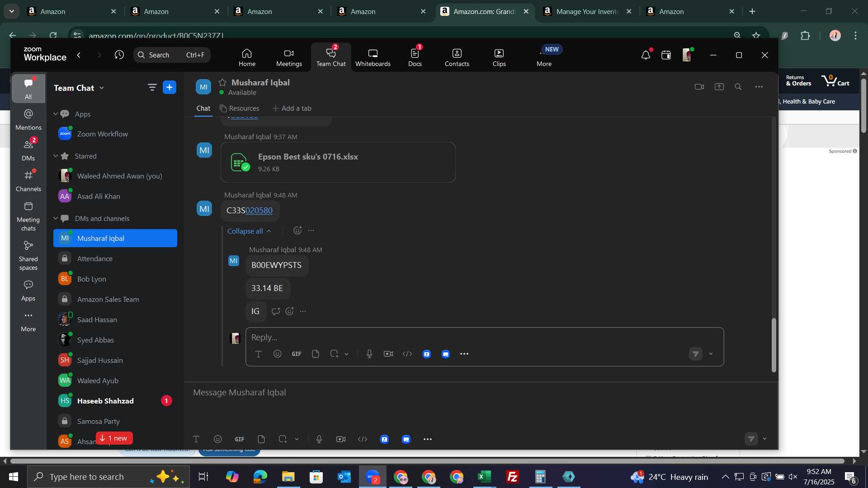The width and height of the screenshot is (868, 488).
Task: Click Collapse all replies
Action: point(249,231)
